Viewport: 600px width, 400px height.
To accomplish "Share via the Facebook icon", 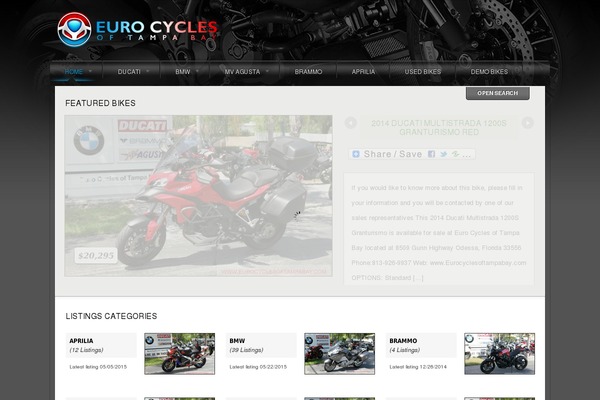I will tap(431, 154).
